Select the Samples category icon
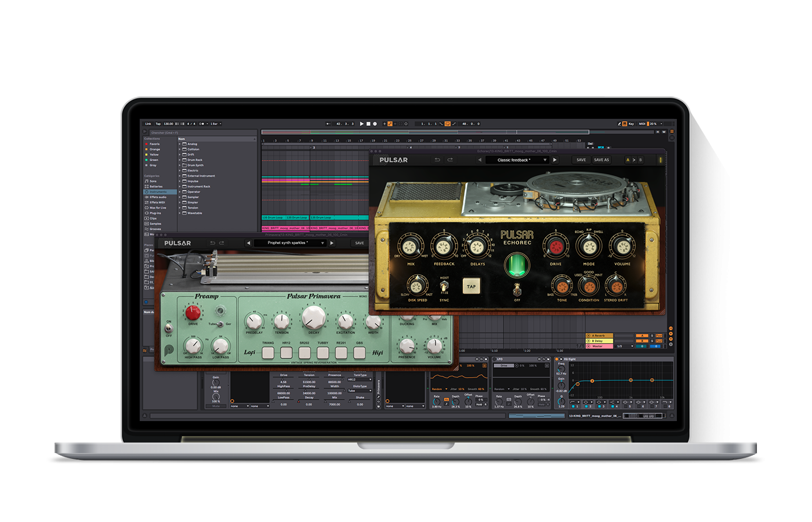This screenshot has height=522, width=812. pos(147,224)
